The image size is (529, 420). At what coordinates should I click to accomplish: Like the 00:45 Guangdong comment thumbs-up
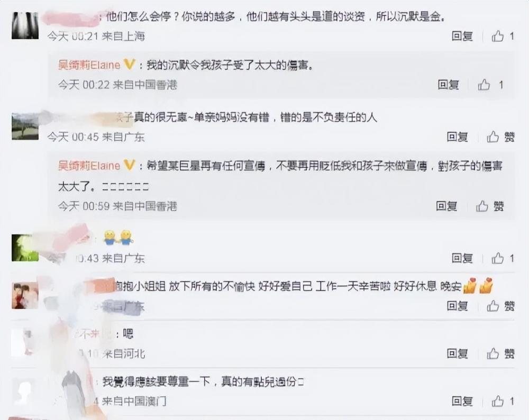492,136
